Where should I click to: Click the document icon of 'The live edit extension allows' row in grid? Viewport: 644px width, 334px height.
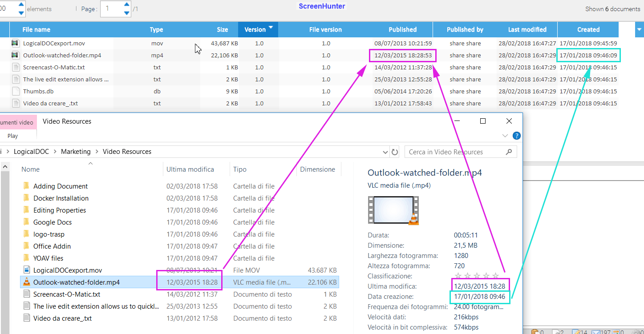coord(15,79)
